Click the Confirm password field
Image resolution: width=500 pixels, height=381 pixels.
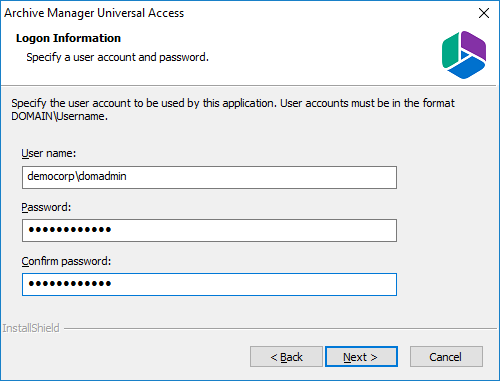[209, 284]
